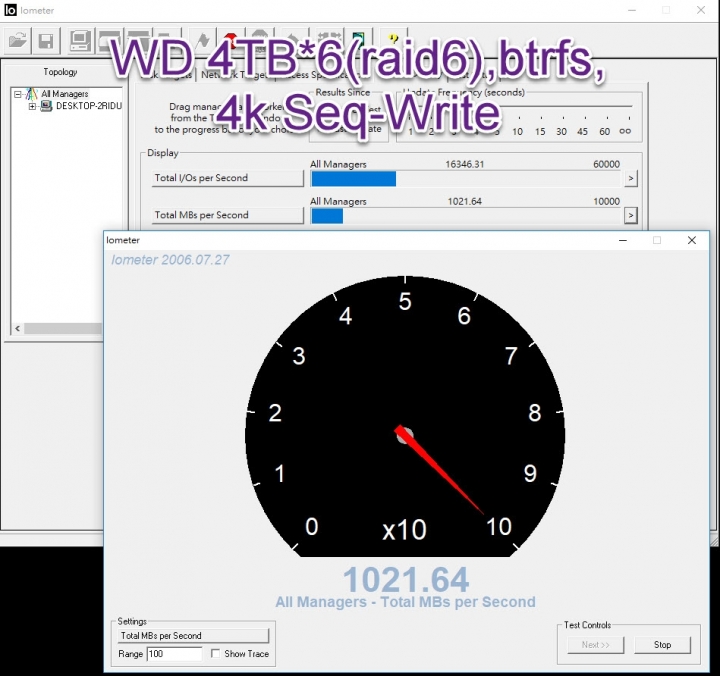Click the Next >> button in Test Controls
Image resolution: width=720 pixels, height=676 pixels.
click(x=596, y=645)
